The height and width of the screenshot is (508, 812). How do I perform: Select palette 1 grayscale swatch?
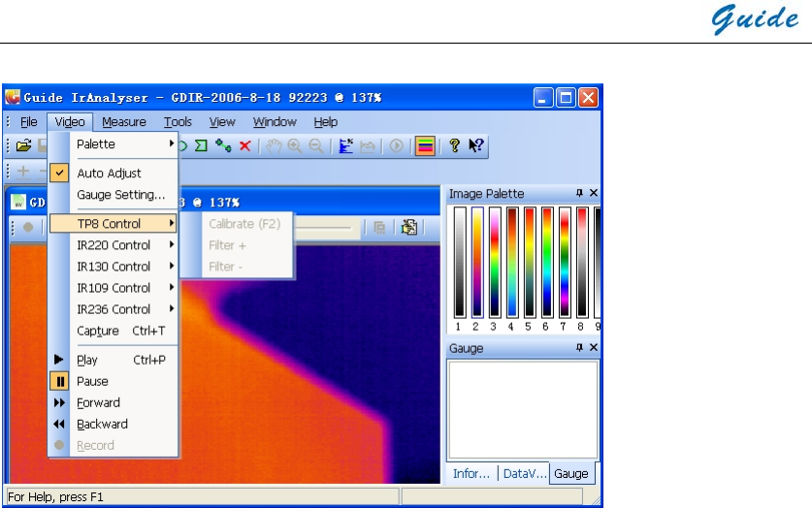click(x=459, y=263)
